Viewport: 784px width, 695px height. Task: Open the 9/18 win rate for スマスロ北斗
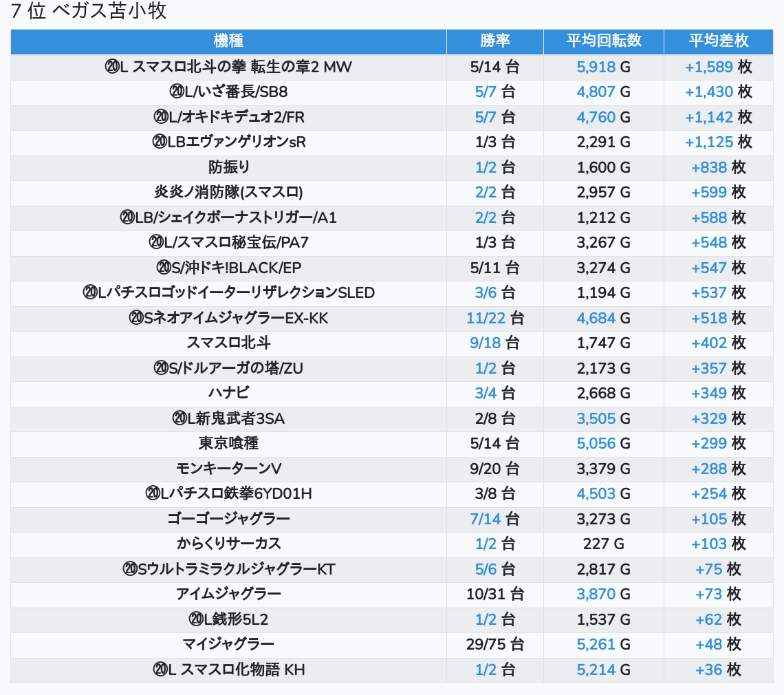coord(486,343)
